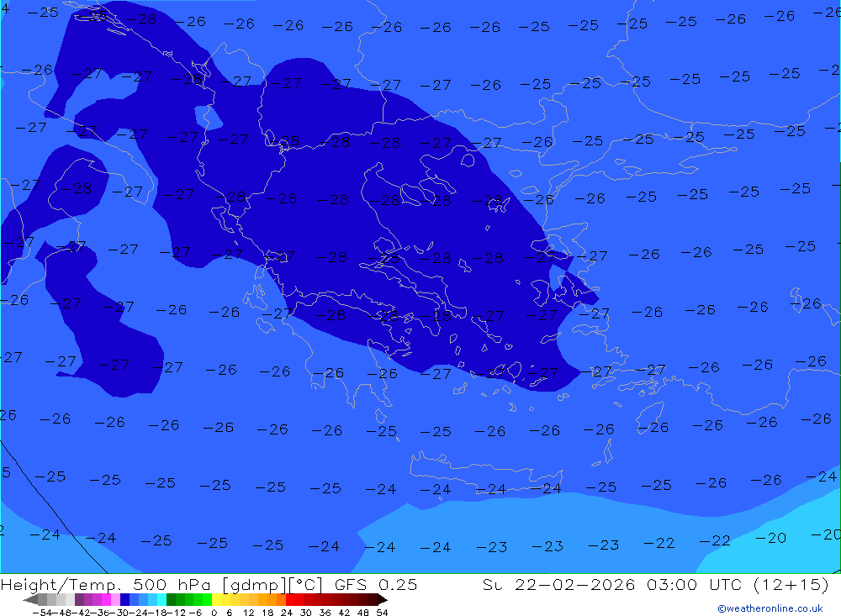This screenshot has height=616, width=841.
Task: Click the '54' label at color scale end
Action: pos(382,613)
